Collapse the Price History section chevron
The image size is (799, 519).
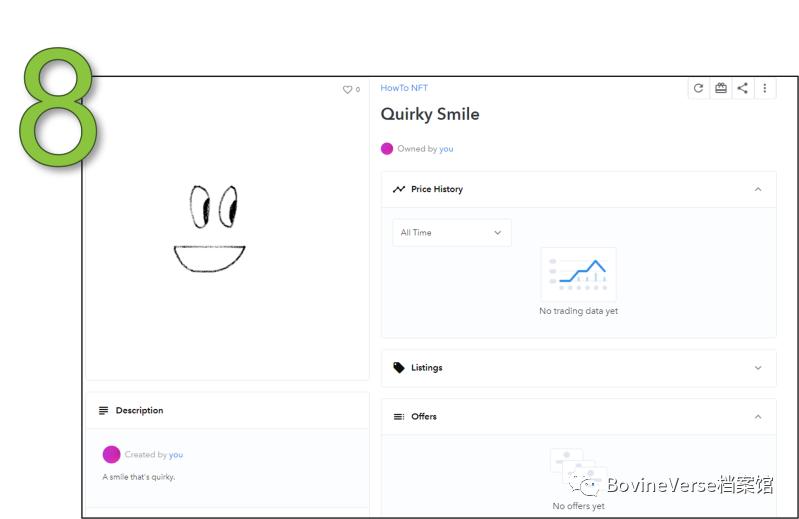757,189
